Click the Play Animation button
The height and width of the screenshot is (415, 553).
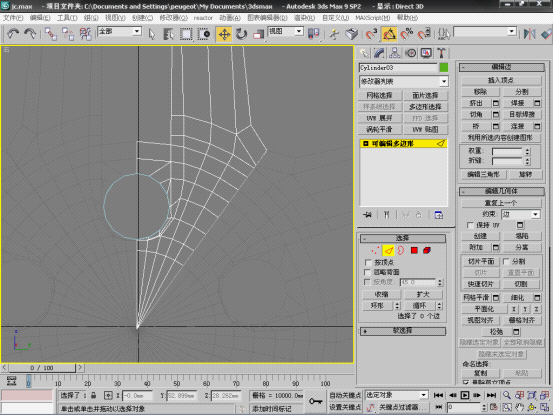pyautogui.click(x=465, y=395)
